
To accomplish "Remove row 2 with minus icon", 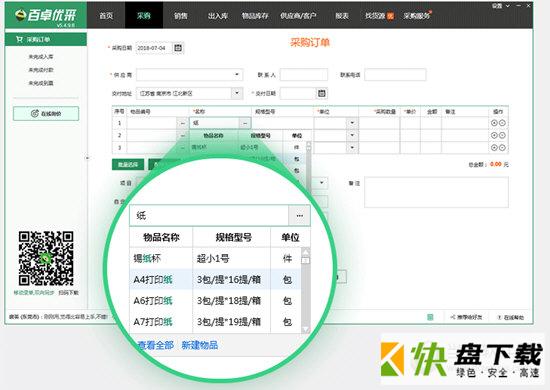I will [502, 135].
